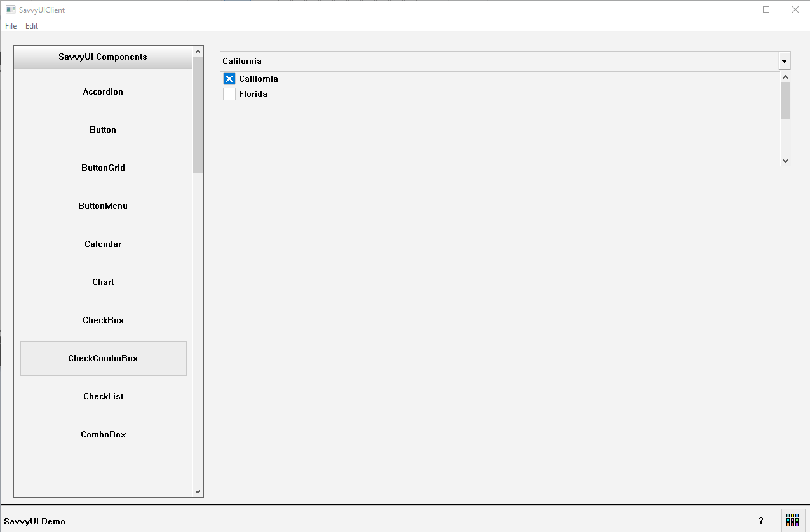
Task: Click the question mark help icon
Action: (x=761, y=521)
